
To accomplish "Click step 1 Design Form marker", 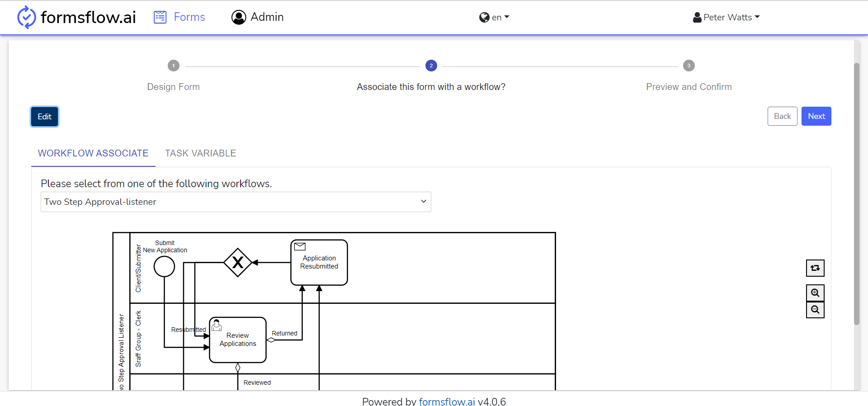I will pos(174,66).
